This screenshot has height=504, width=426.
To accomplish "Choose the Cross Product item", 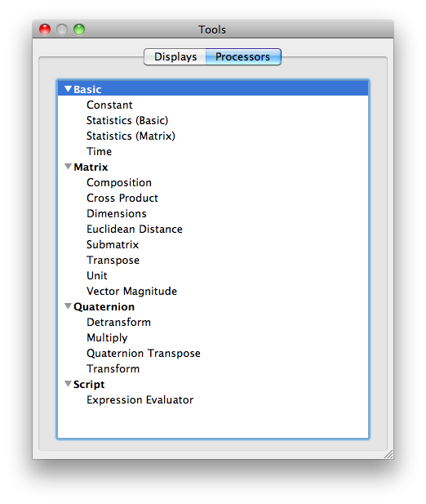I will (122, 198).
